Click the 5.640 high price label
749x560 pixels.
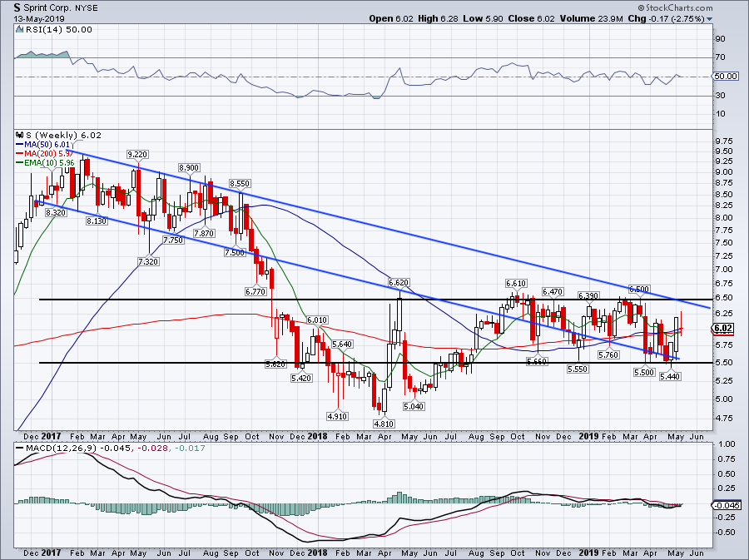click(x=342, y=344)
